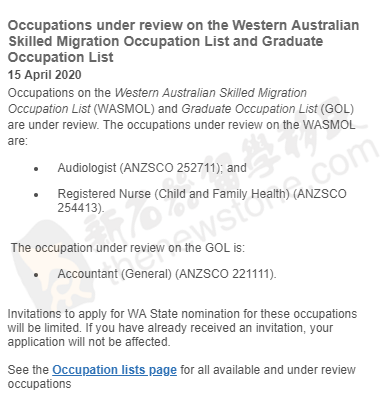Click the sentence about occupation under review on GOL
The height and width of the screenshot is (399, 384).
(128, 248)
